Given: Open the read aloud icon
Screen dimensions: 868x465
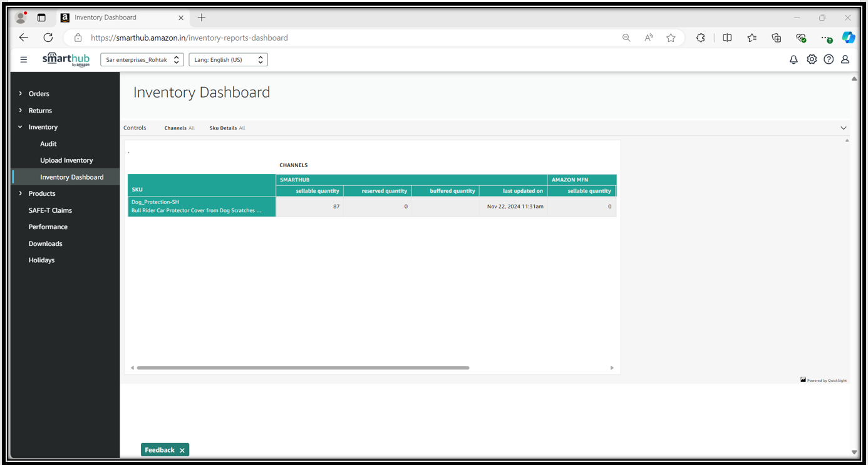Looking at the screenshot, I should pyautogui.click(x=649, y=38).
